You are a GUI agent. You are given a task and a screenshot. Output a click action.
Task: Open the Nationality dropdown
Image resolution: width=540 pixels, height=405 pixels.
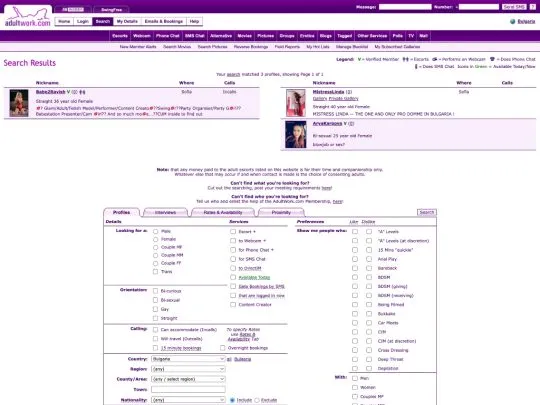click(x=188, y=400)
